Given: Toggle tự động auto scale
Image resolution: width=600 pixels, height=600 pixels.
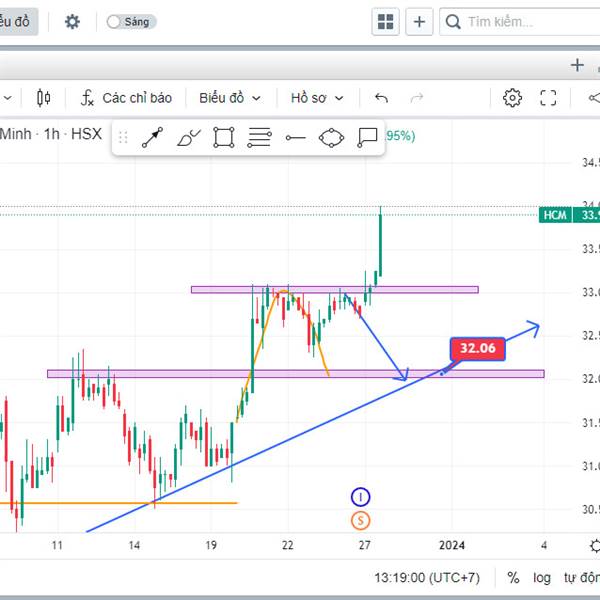Looking at the screenshot, I should [x=582, y=578].
